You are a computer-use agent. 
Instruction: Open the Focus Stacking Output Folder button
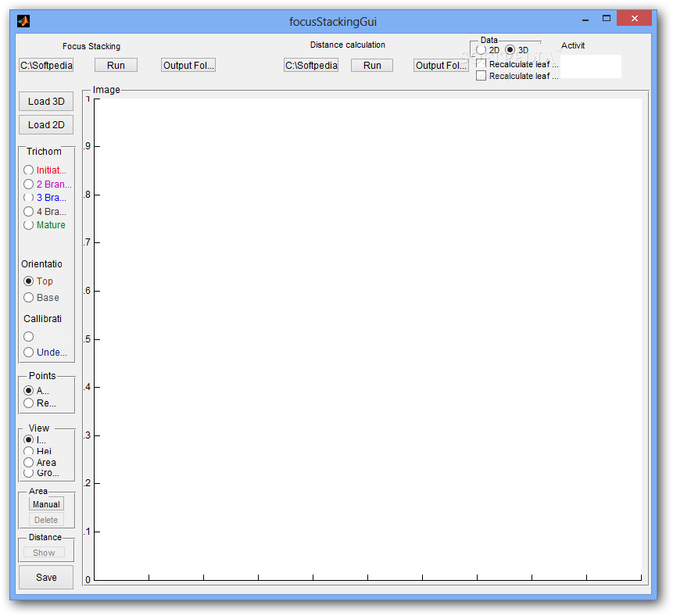(188, 65)
